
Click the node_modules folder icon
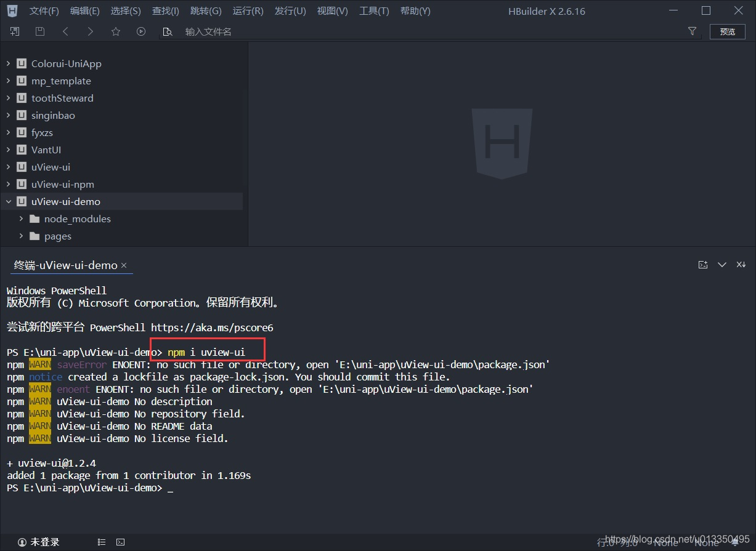[x=35, y=219]
